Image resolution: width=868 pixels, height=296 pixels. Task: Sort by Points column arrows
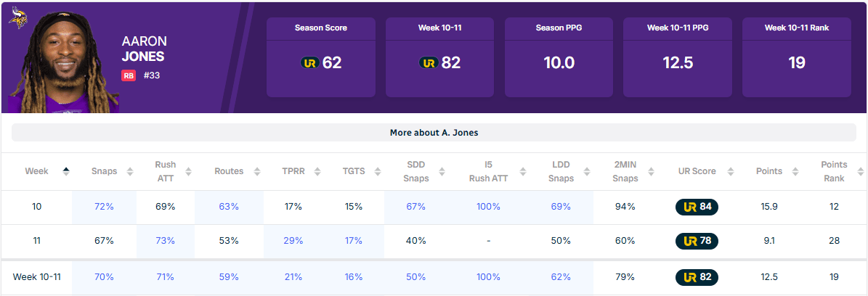(x=796, y=172)
